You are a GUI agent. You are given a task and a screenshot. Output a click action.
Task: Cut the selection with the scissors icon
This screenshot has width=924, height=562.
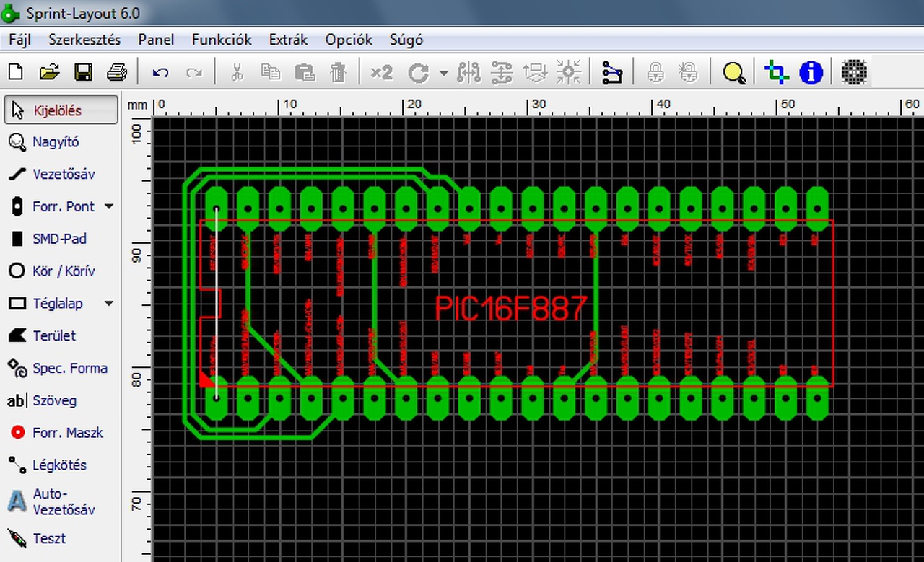pos(237,72)
